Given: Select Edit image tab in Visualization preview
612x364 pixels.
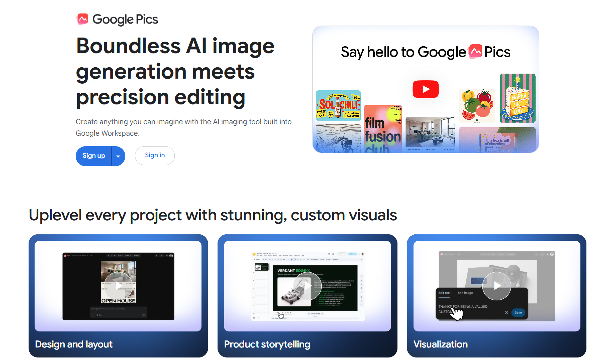Looking at the screenshot, I should (465, 293).
